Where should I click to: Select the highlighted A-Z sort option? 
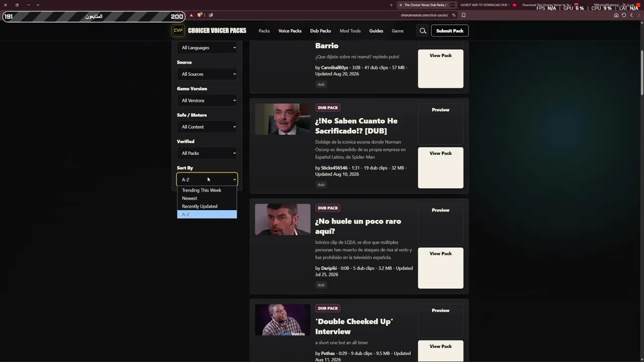click(207, 214)
